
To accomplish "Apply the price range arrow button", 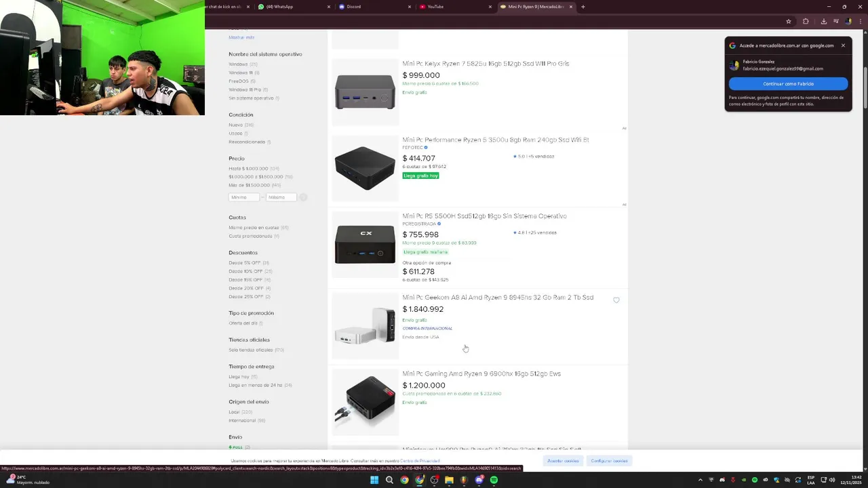I will tap(303, 197).
